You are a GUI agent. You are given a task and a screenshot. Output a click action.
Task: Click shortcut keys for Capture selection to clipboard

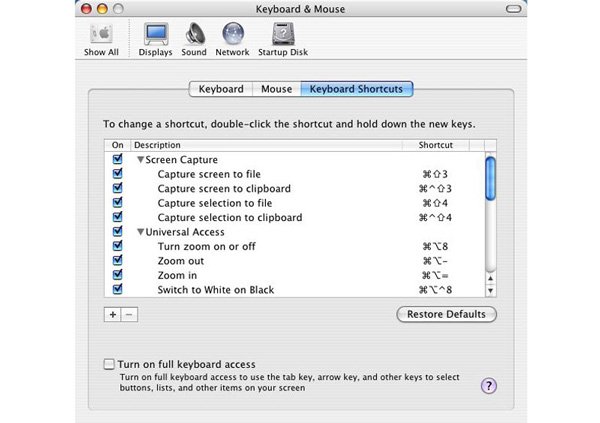(x=435, y=217)
